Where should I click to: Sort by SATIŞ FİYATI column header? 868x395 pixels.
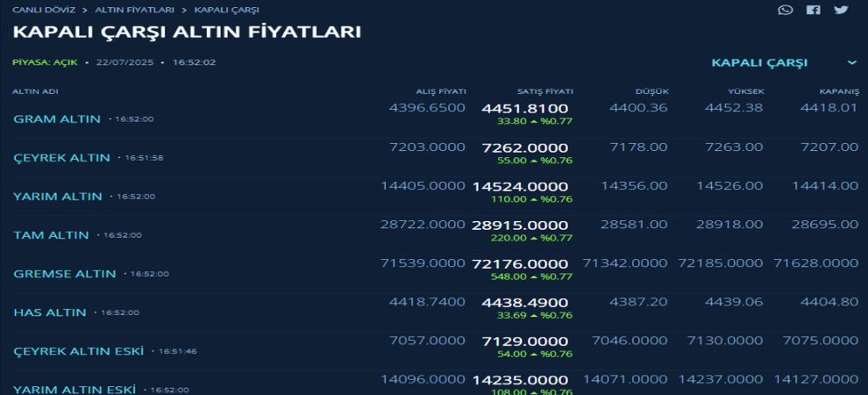(545, 91)
